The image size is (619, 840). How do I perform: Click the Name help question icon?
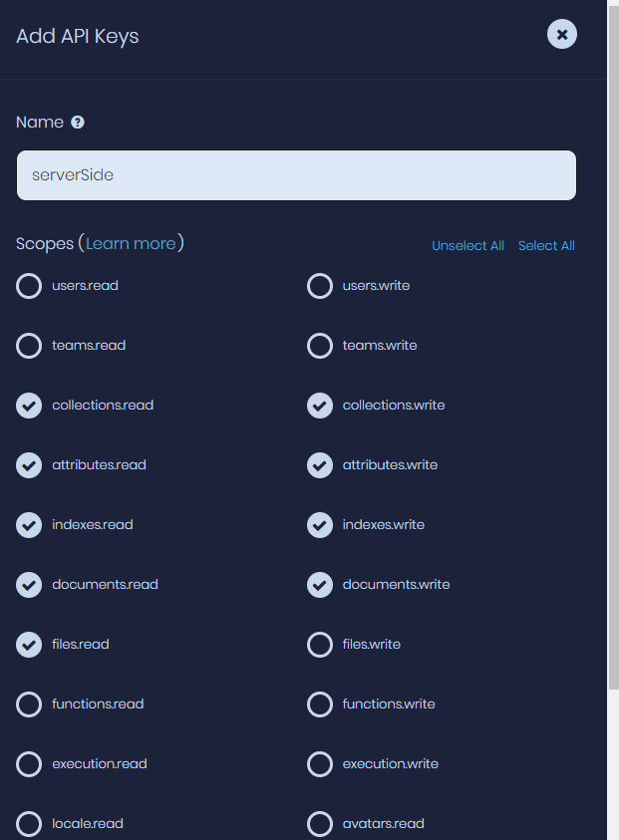click(78, 123)
